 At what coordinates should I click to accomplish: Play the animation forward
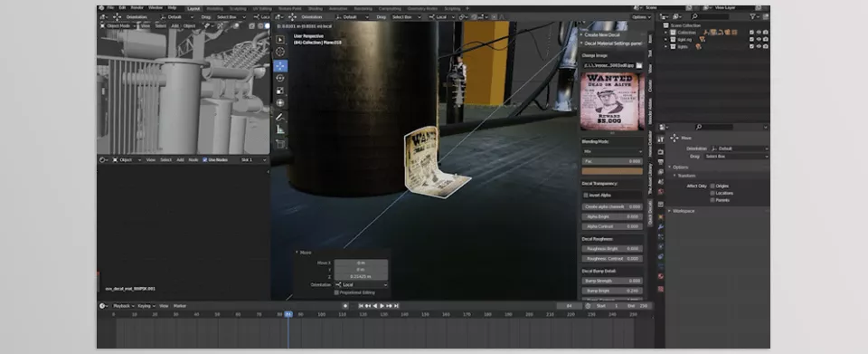(382, 306)
